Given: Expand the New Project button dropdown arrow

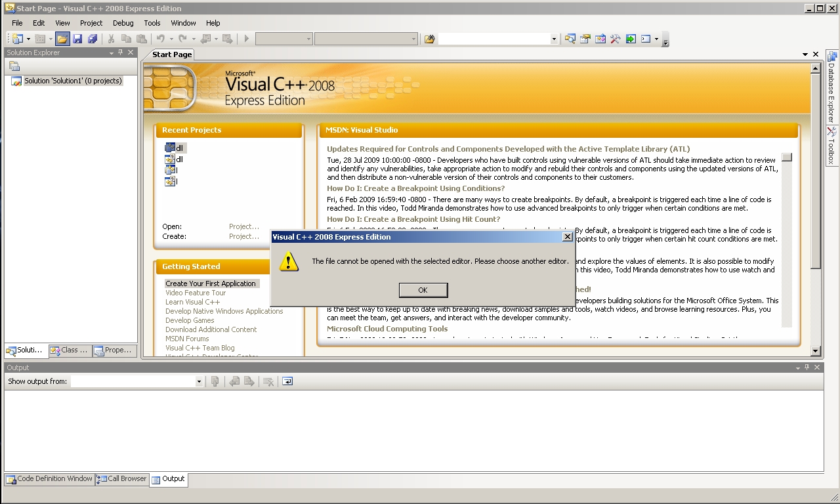Looking at the screenshot, I should 28,39.
